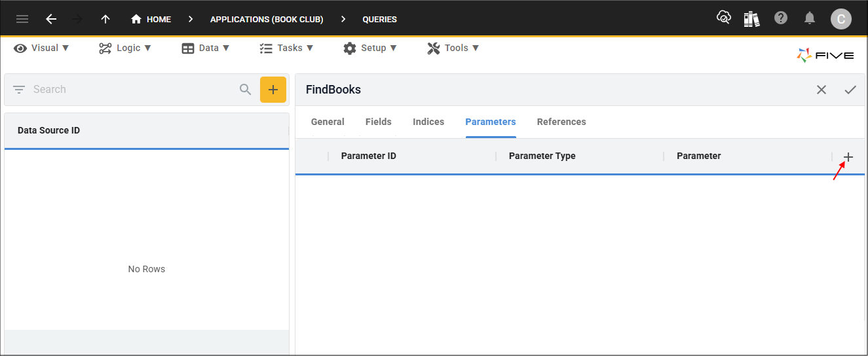Click the Parameter column header

[x=699, y=156]
